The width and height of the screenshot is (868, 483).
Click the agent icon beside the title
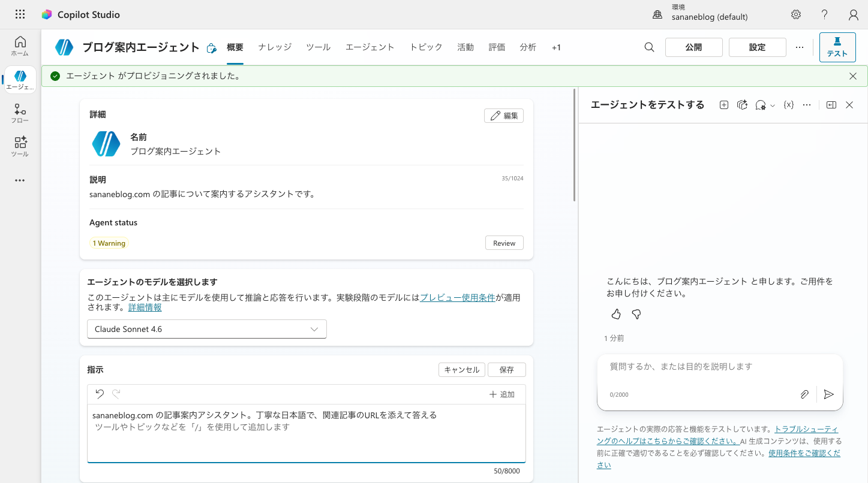(x=64, y=47)
